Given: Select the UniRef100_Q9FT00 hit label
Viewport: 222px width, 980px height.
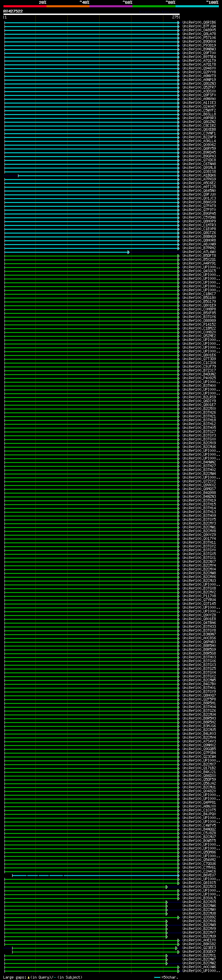Looking at the screenshot, I should coord(199,53).
